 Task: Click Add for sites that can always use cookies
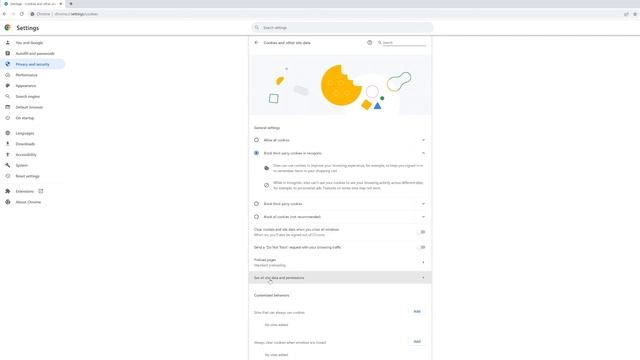point(417,311)
